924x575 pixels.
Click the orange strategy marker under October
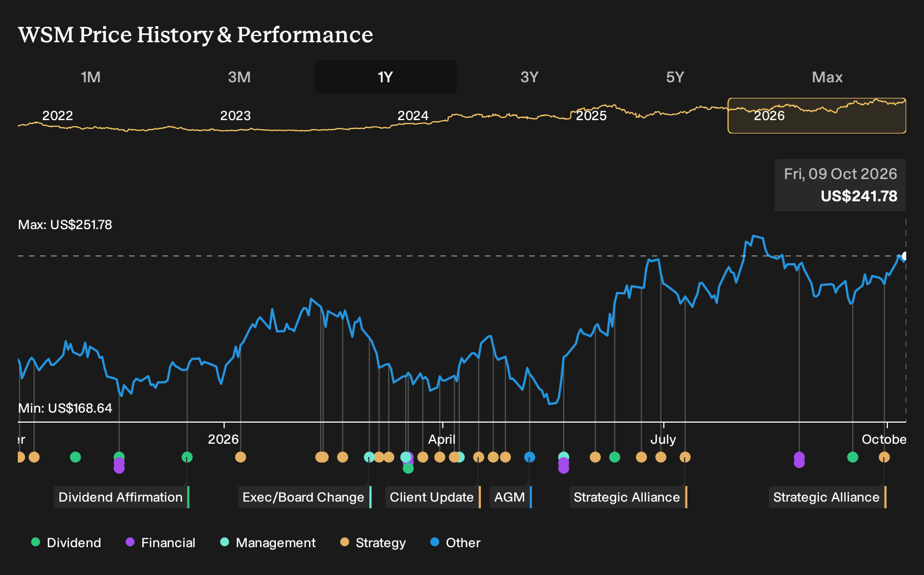tap(884, 457)
